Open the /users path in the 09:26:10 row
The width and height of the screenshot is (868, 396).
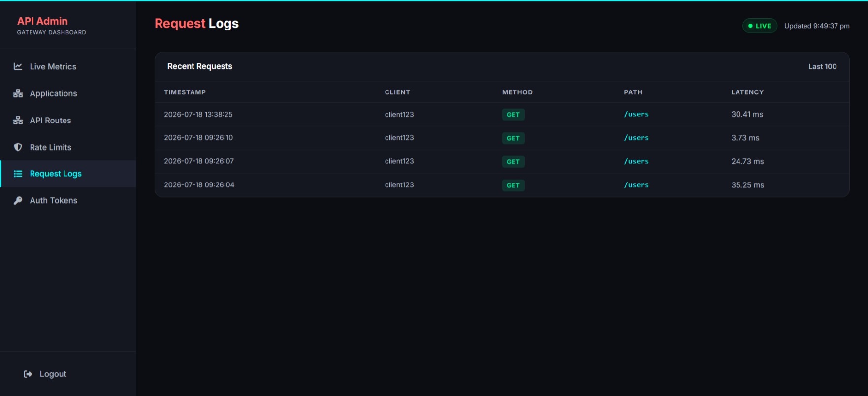click(637, 138)
